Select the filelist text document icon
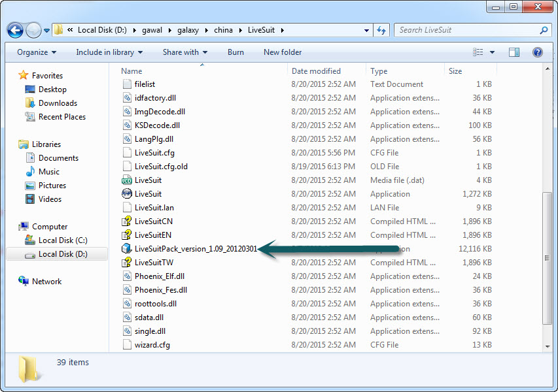558x392 pixels. pos(127,84)
